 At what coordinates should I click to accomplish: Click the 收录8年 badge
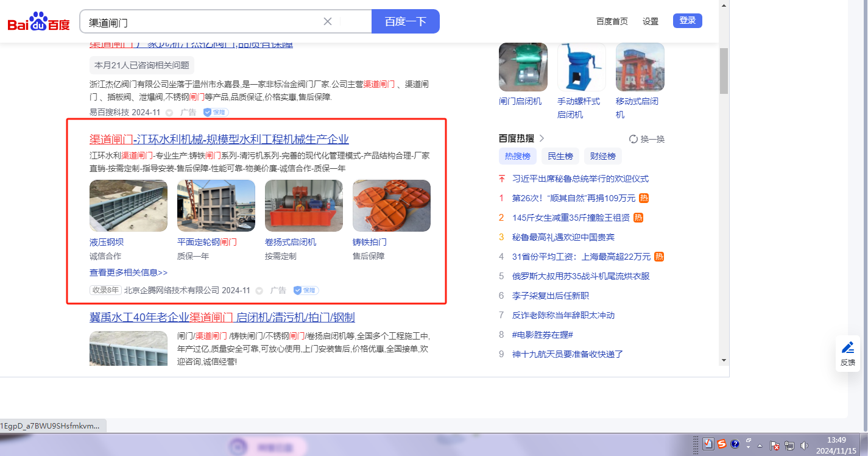pos(106,290)
